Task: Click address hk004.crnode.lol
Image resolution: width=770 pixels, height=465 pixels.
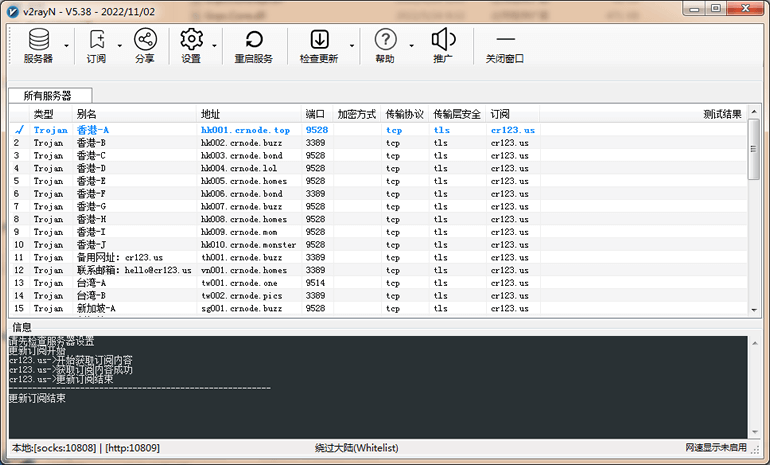Action: click(x=239, y=168)
